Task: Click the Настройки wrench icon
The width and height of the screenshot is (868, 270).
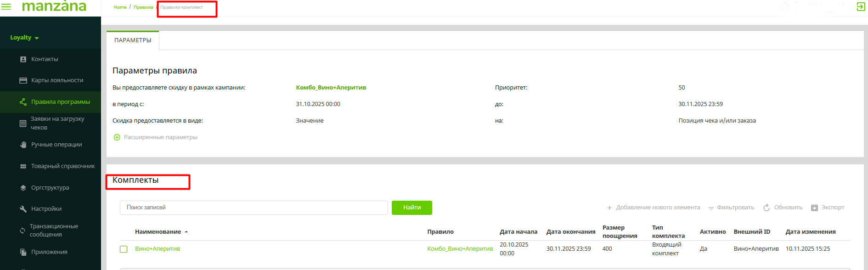Action: (x=23, y=209)
